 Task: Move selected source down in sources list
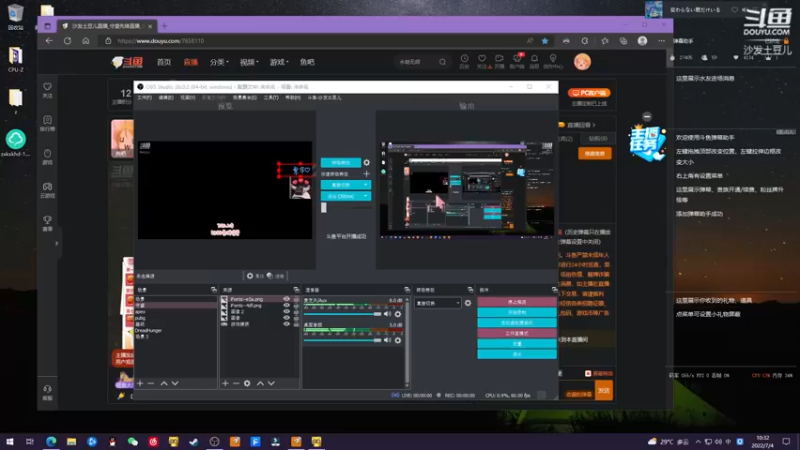(x=271, y=383)
